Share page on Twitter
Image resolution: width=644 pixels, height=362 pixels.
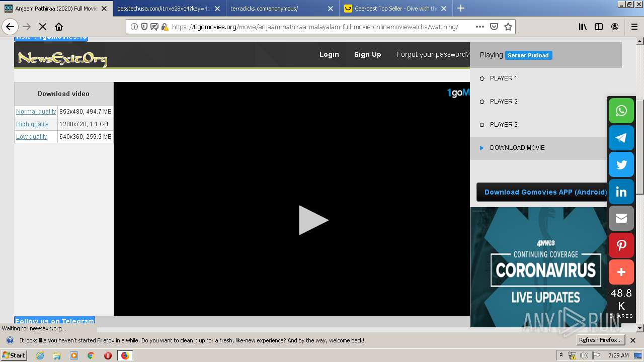[621, 164]
